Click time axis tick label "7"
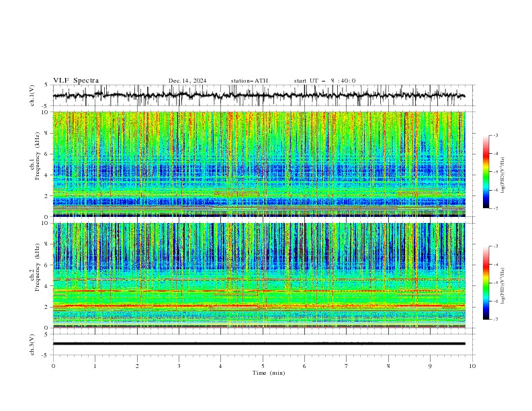 347,366
